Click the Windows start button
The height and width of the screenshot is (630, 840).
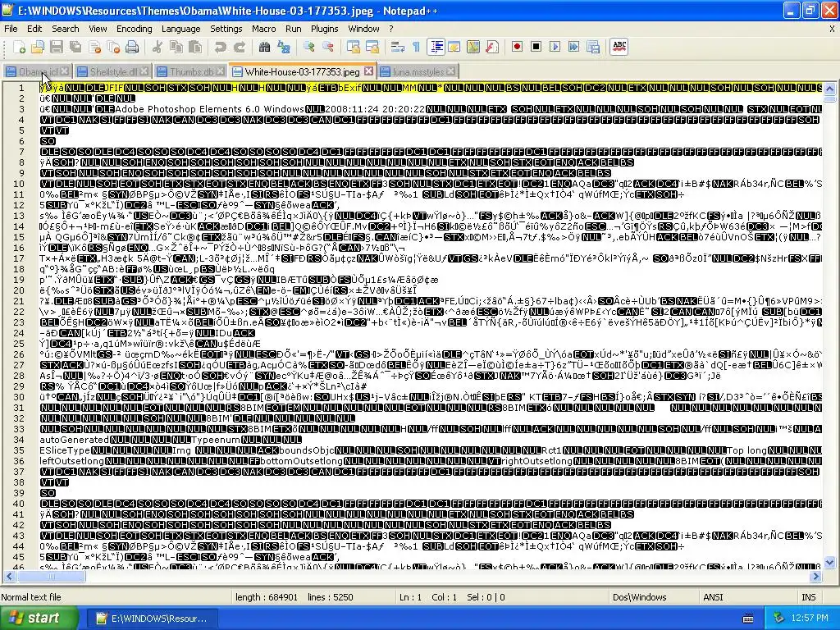(39, 619)
